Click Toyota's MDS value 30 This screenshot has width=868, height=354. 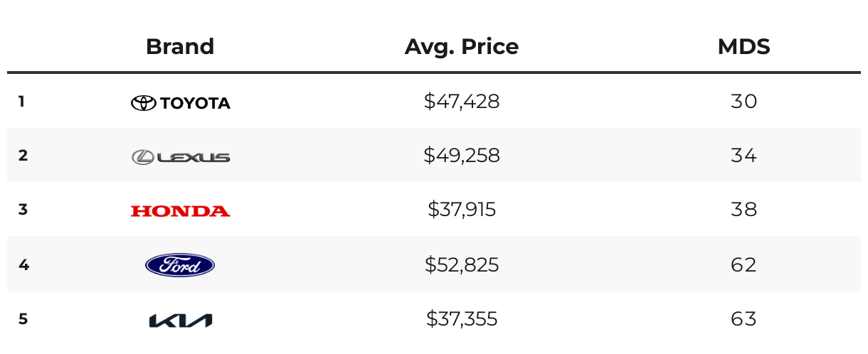click(743, 102)
